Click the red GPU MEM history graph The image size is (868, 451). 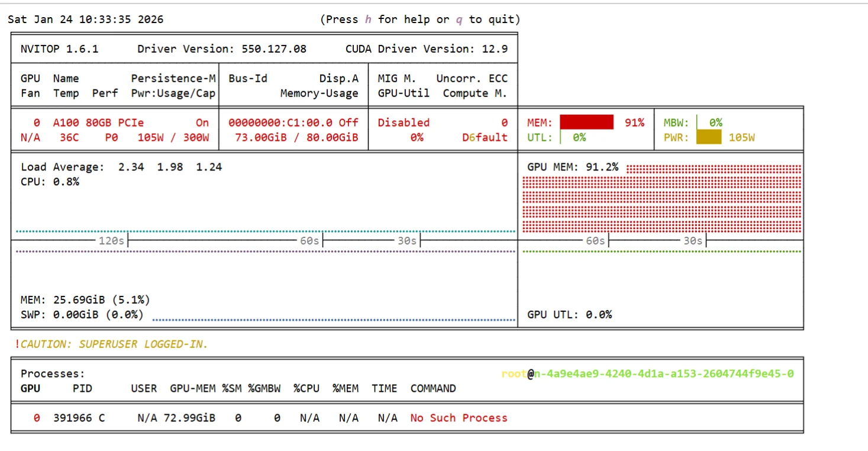pyautogui.click(x=660, y=198)
